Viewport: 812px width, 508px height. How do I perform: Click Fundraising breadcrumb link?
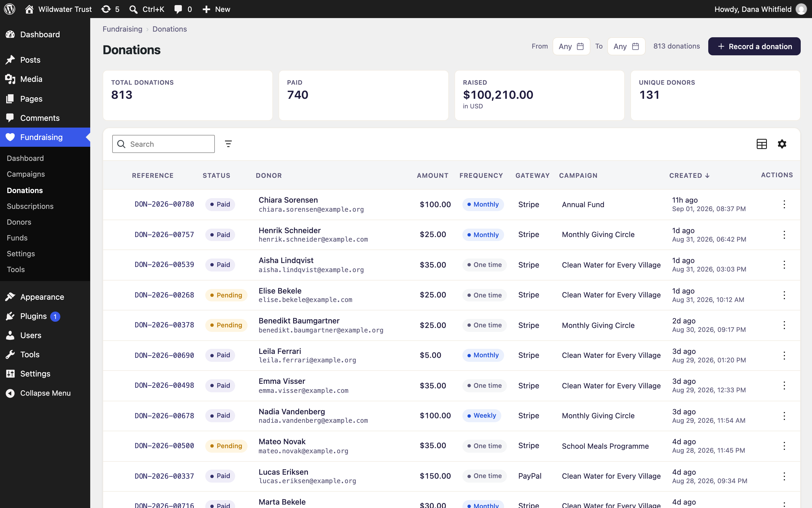[122, 29]
